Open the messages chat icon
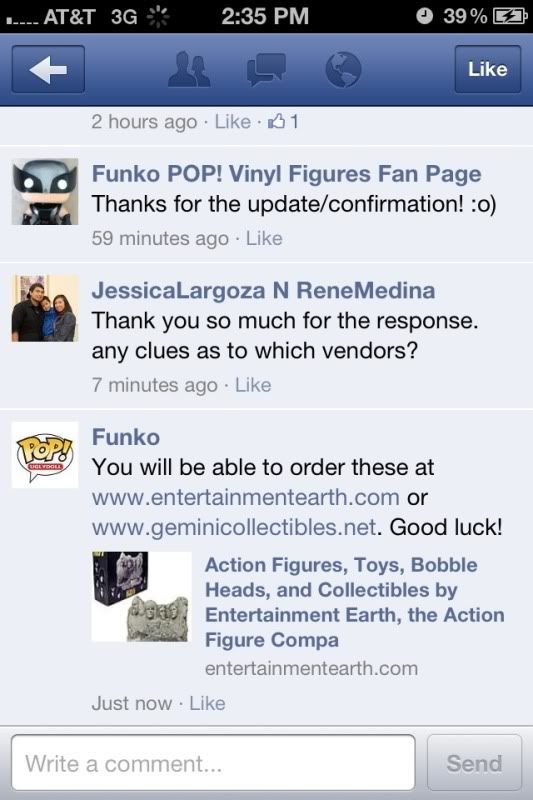Image resolution: width=533 pixels, height=800 pixels. pos(266,69)
